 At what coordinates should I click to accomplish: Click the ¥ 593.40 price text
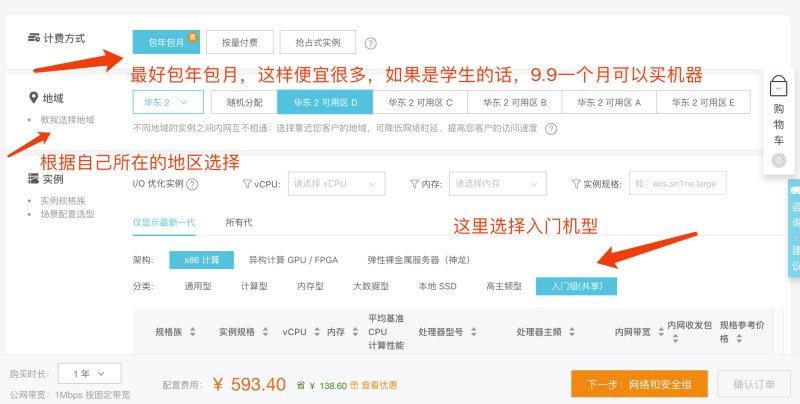tap(249, 384)
